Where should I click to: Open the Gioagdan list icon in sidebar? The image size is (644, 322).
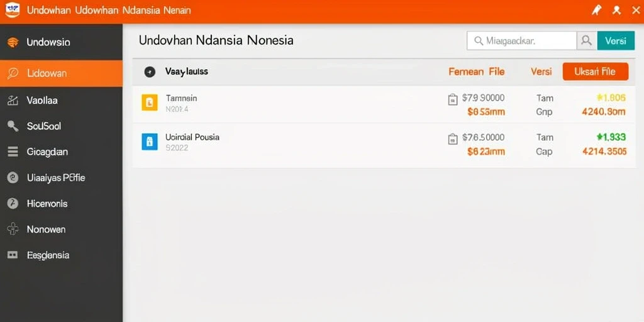point(13,152)
